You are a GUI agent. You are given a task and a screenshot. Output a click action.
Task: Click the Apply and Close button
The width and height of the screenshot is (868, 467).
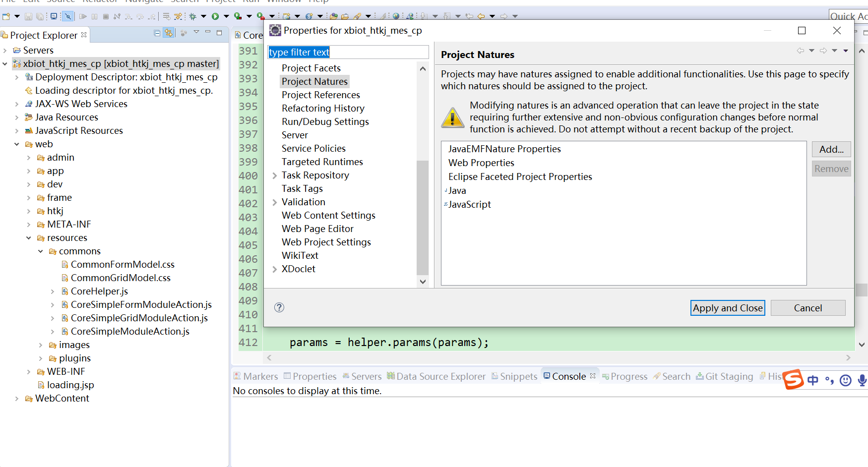[727, 308]
